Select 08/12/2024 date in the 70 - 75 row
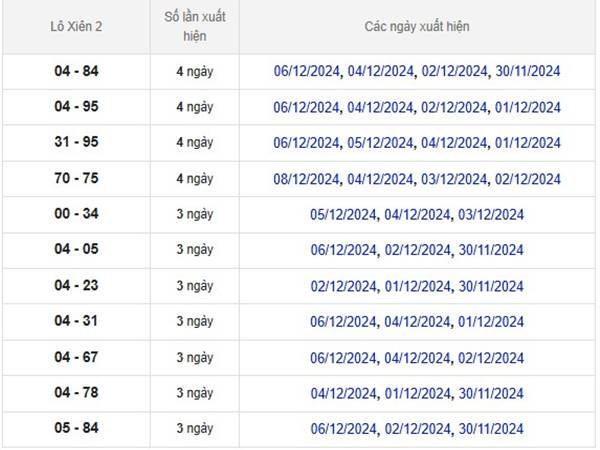Viewport: 600px width, 450px height. click(306, 179)
